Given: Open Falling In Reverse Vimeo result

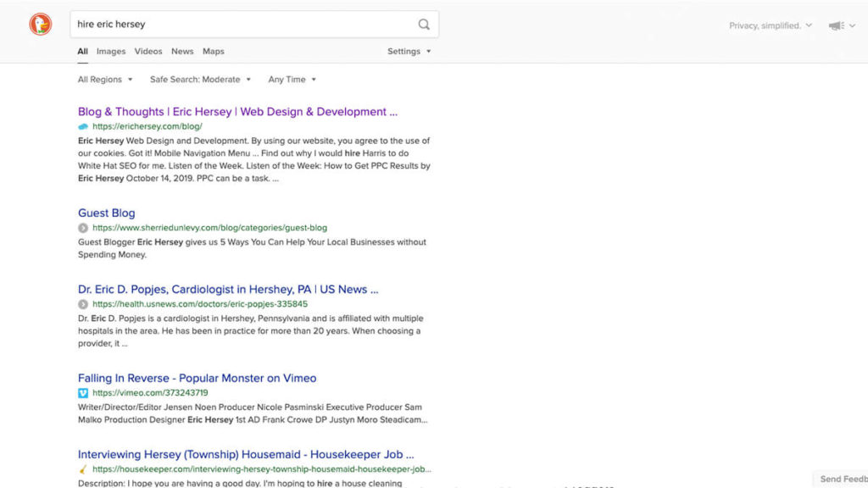Looking at the screenshot, I should click(x=197, y=379).
